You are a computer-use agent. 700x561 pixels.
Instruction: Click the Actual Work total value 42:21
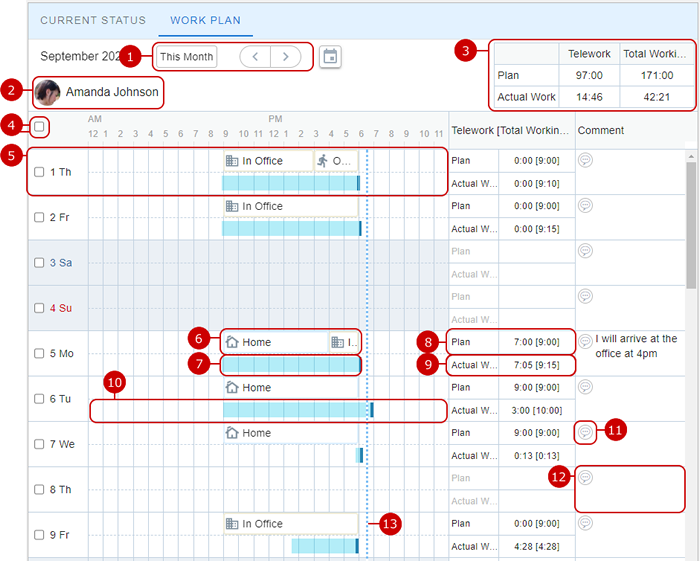657,97
